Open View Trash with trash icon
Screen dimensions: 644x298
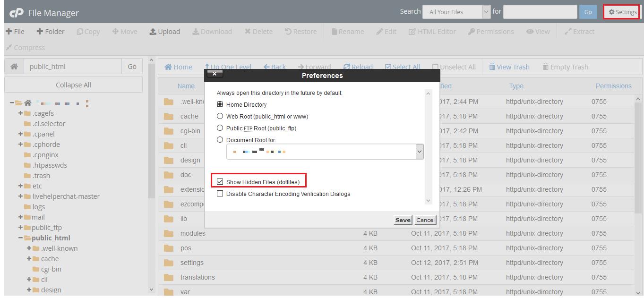click(509, 67)
